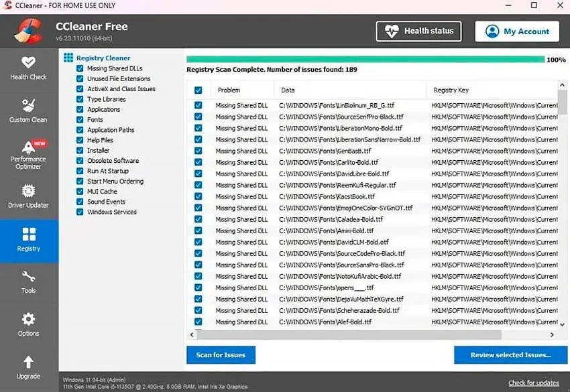Open Custom Clean brush icon

pyautogui.click(x=28, y=105)
